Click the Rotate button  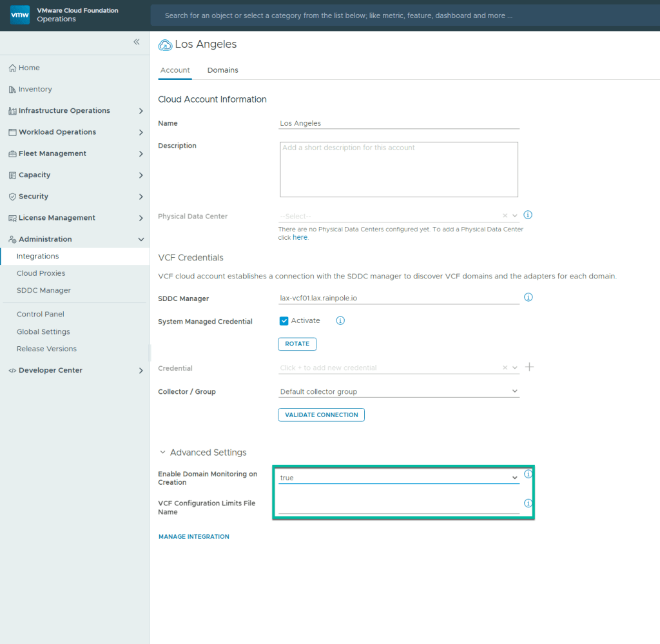point(297,344)
